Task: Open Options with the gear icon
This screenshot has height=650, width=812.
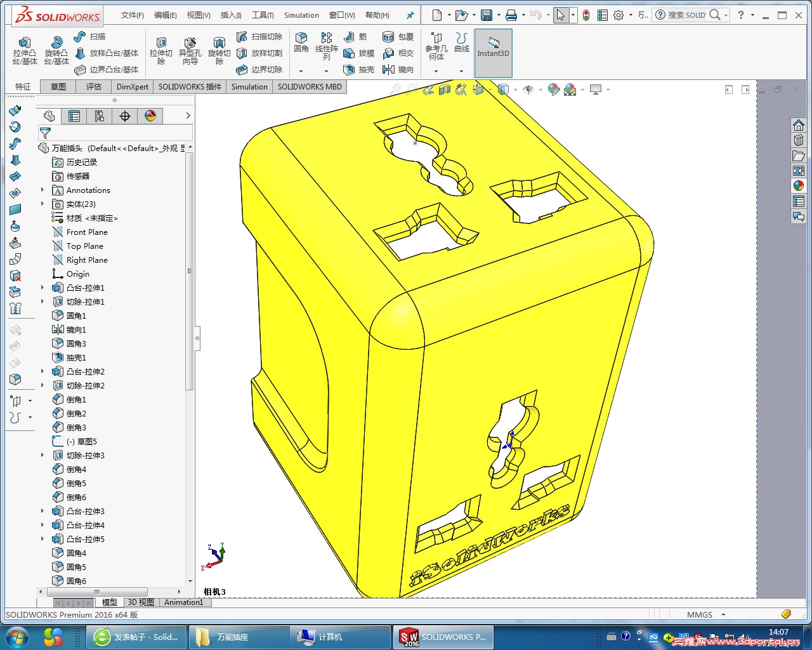Action: click(619, 15)
